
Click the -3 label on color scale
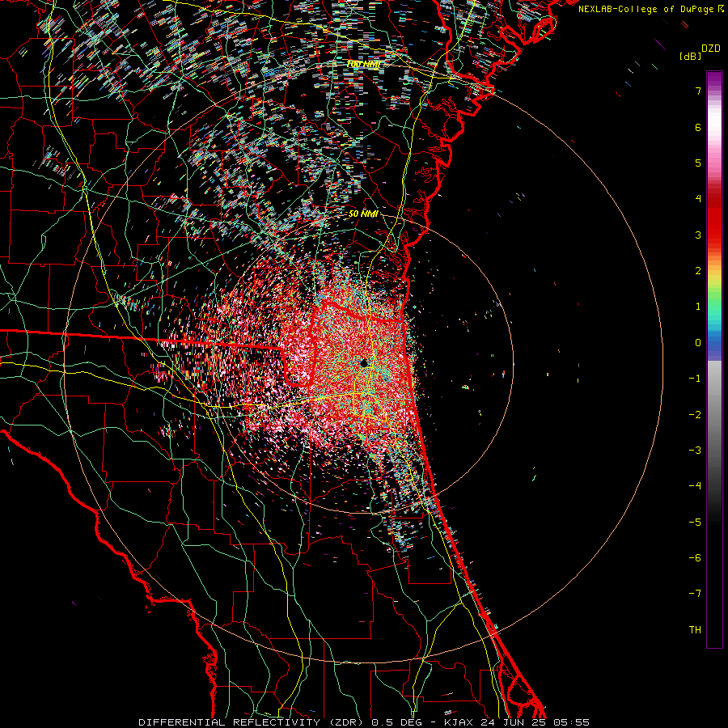tap(695, 451)
